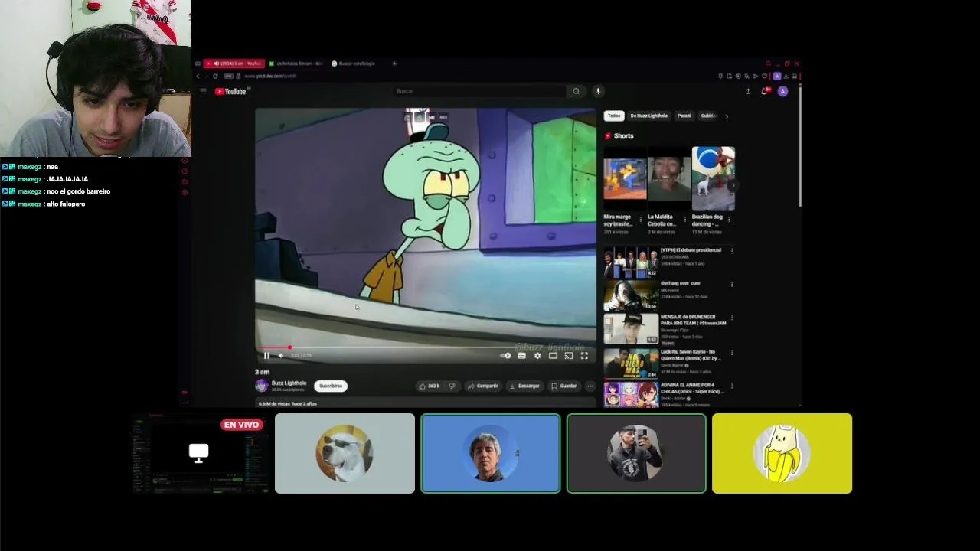
Task: Subscribe with the Suscribirse button
Action: point(331,386)
